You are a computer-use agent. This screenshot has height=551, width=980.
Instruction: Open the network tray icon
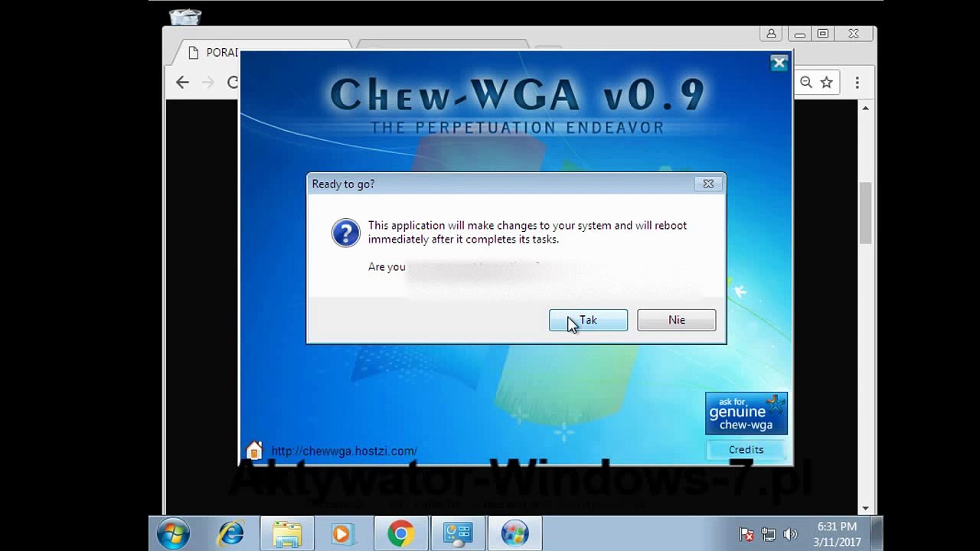(769, 534)
